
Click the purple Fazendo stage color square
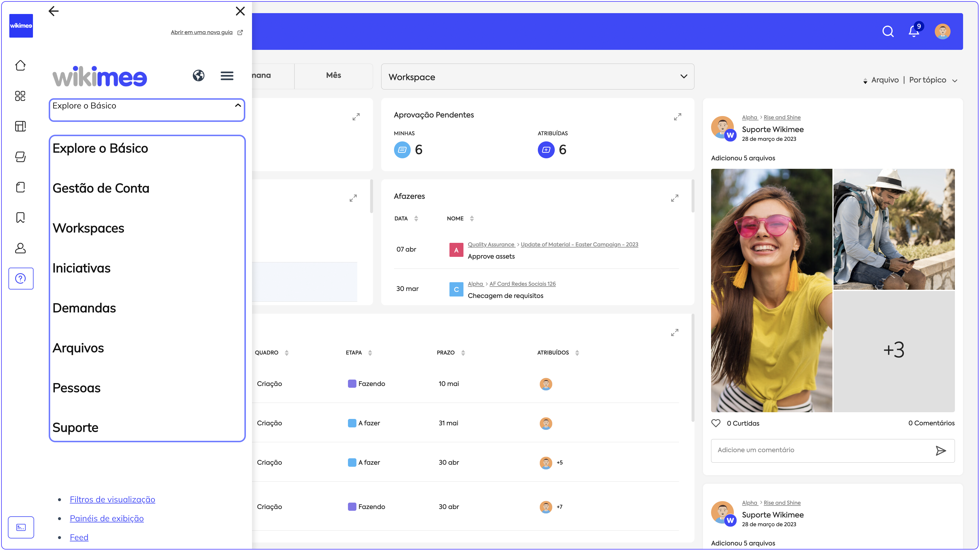click(x=352, y=384)
